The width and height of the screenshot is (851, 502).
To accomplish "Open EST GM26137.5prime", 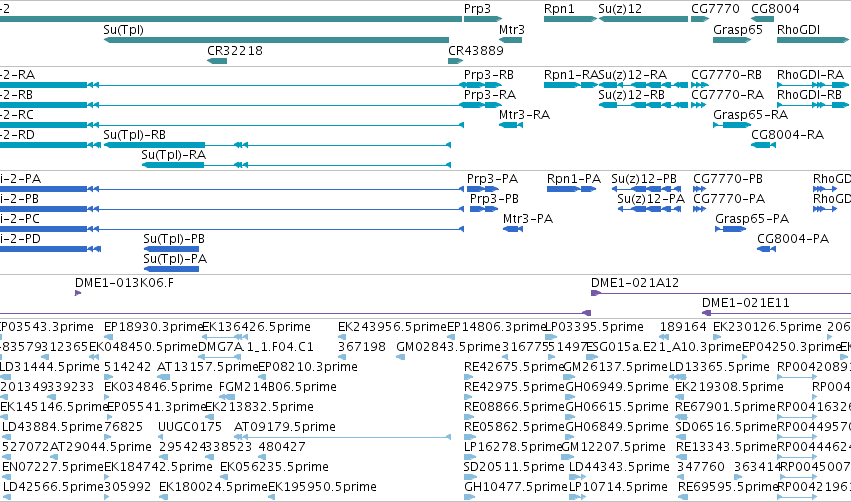I will (x=615, y=367).
